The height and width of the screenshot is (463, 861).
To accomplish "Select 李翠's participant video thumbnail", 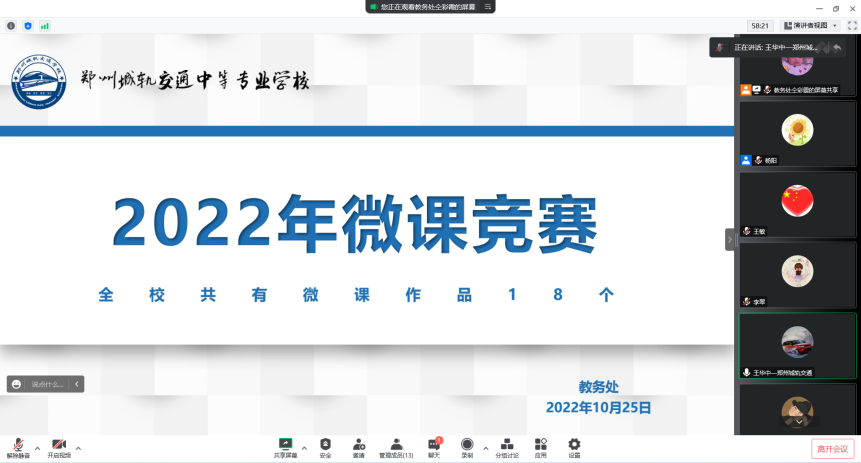I will (x=797, y=274).
